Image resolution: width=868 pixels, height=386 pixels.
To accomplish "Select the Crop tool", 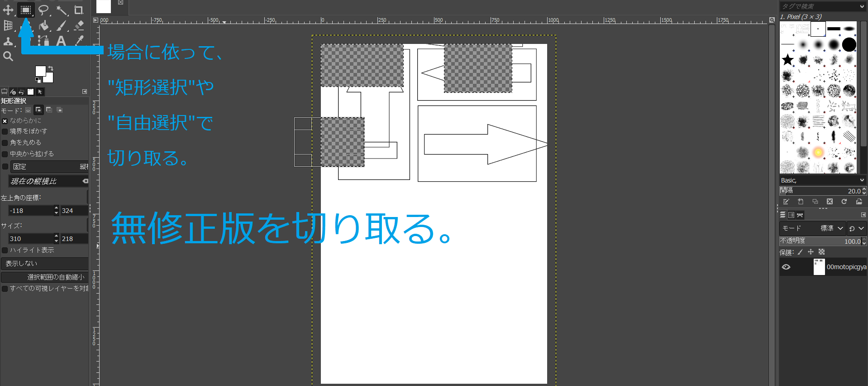I will point(79,10).
